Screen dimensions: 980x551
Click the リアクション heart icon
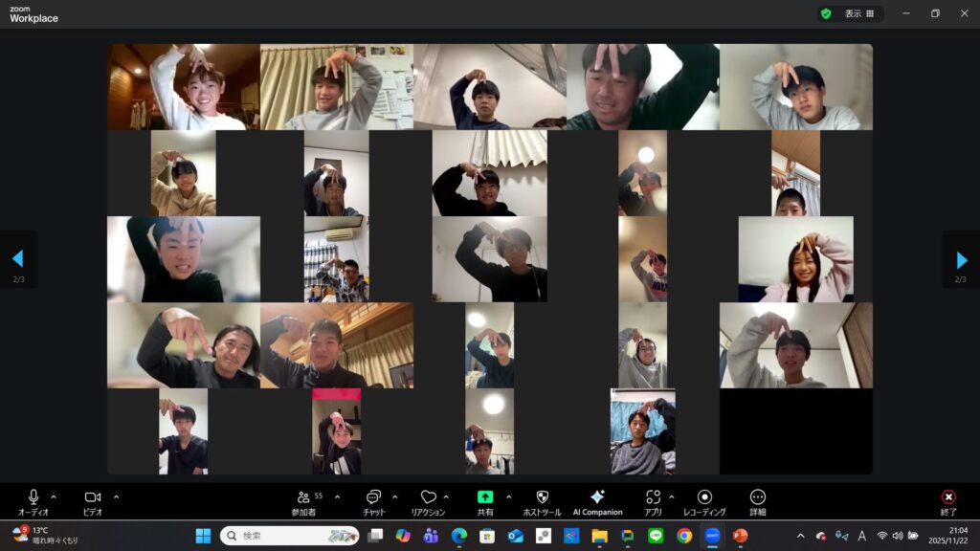[x=428, y=497]
